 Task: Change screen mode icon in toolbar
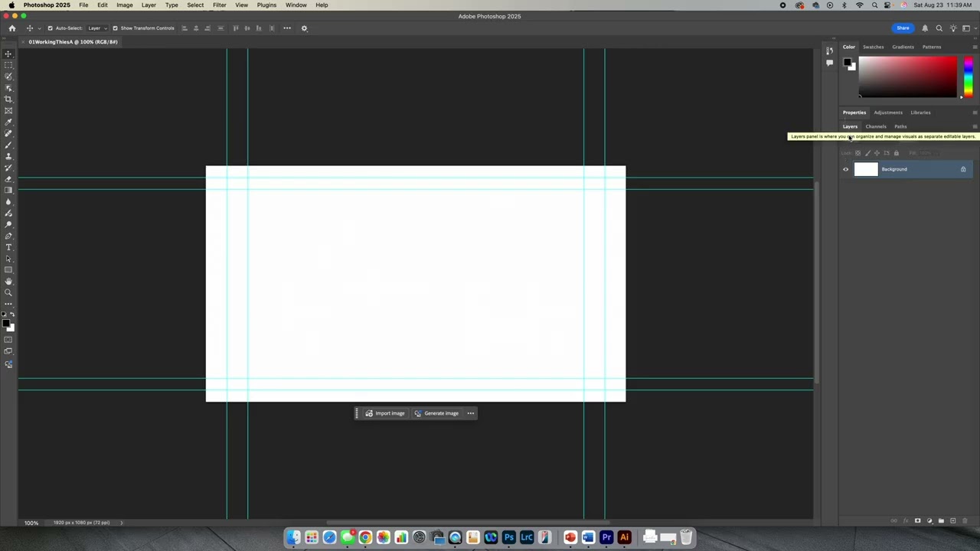point(8,351)
